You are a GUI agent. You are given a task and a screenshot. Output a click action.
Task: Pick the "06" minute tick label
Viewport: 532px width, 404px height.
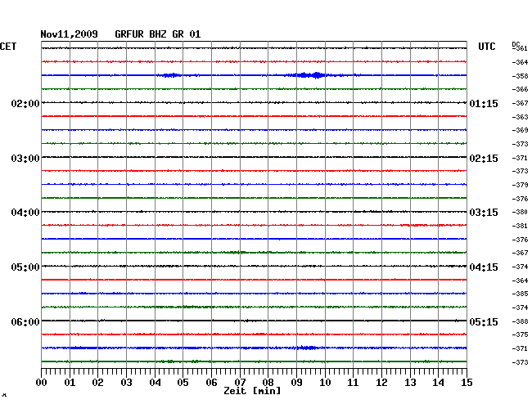click(211, 383)
